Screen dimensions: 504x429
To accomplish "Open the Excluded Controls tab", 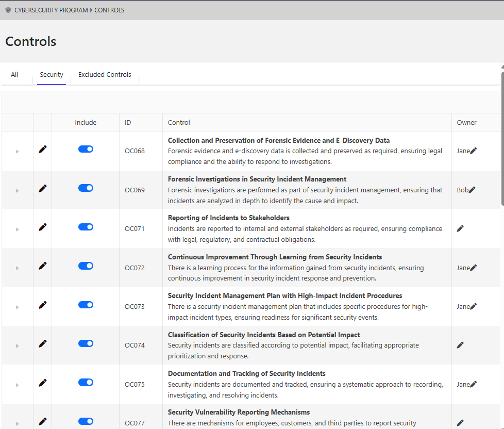I will click(105, 74).
